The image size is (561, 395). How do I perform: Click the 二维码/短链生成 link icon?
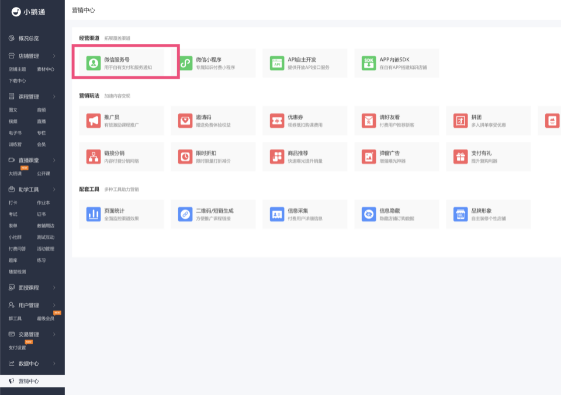(185, 214)
